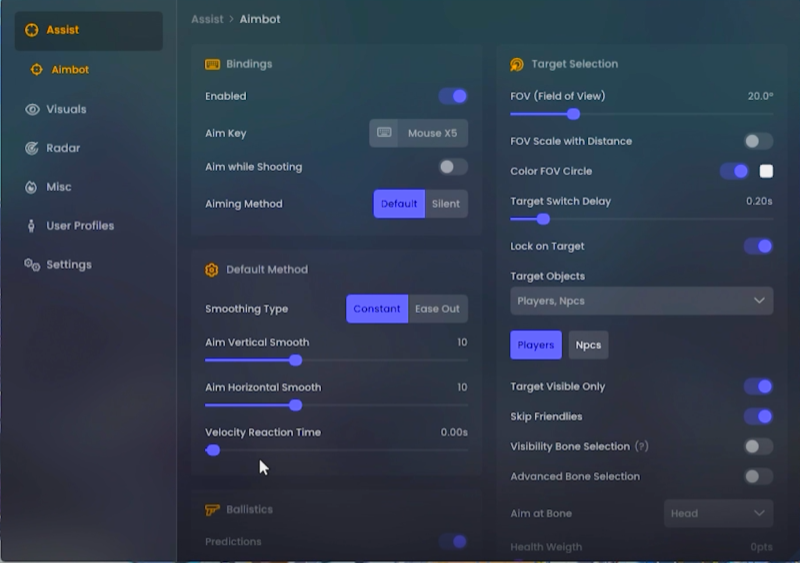Click the Target Selection icon

click(x=517, y=64)
